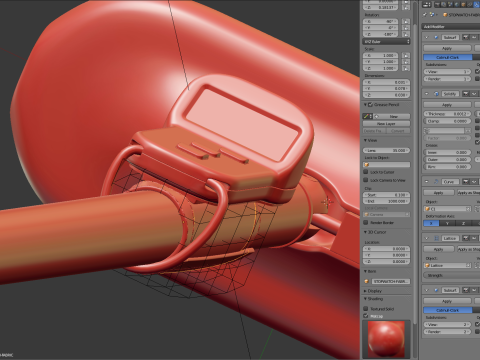Select X deformation axis in Curve modifier
Viewport: 480px width, 360px height.
431,223
